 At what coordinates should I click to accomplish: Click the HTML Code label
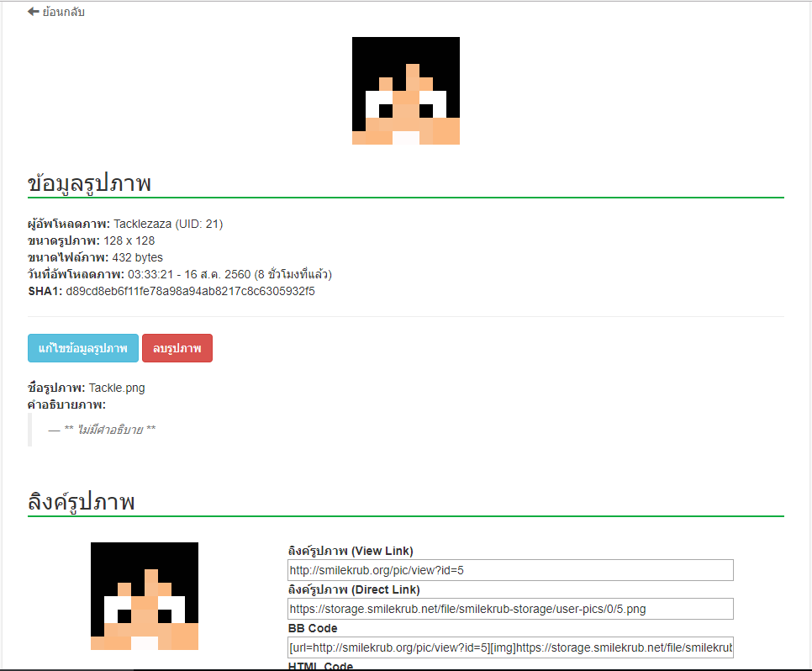pos(320,666)
